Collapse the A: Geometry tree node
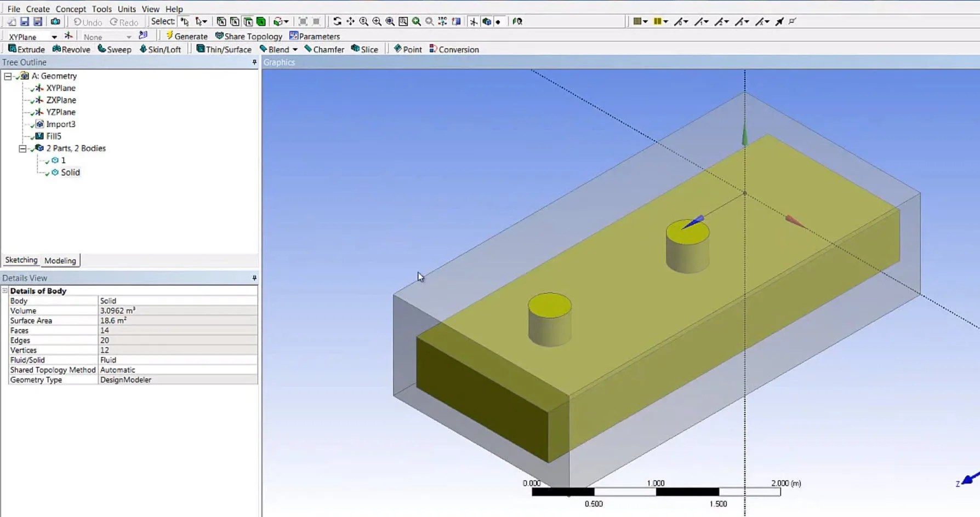This screenshot has height=517, width=980. pyautogui.click(x=8, y=76)
